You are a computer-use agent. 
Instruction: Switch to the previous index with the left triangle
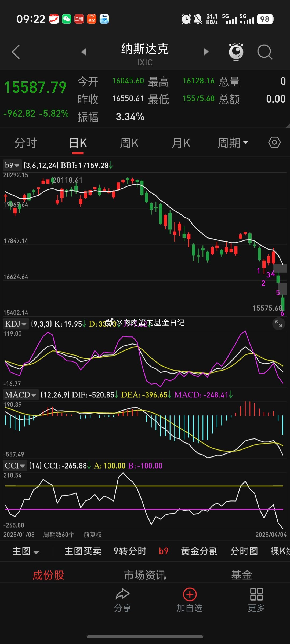click(x=84, y=52)
